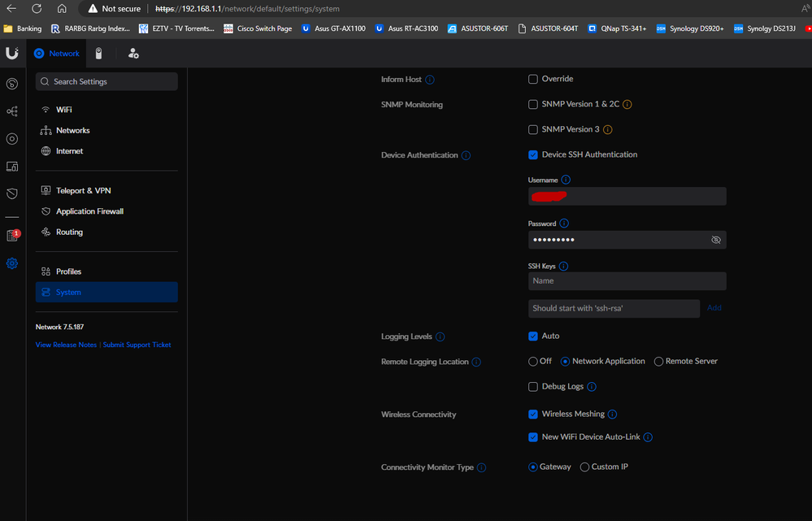Select the UniFi Devices sidebar icon
This screenshot has height=521, width=812.
coord(11,139)
